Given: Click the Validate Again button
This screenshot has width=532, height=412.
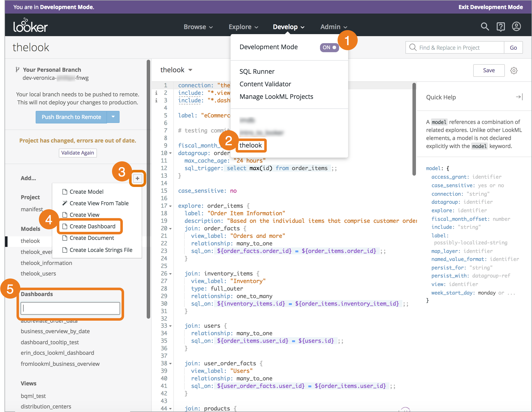Looking at the screenshot, I should 78,153.
